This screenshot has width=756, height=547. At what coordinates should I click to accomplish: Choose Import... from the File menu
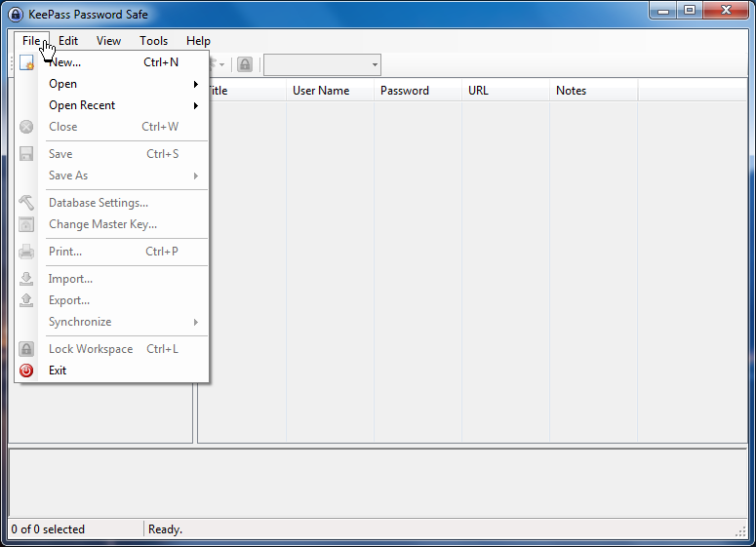tap(112, 279)
